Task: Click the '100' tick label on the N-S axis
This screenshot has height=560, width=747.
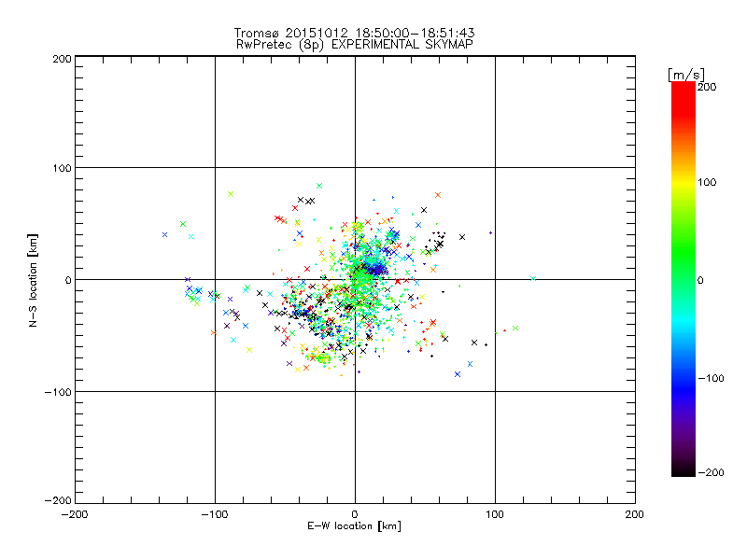Action: 62,168
